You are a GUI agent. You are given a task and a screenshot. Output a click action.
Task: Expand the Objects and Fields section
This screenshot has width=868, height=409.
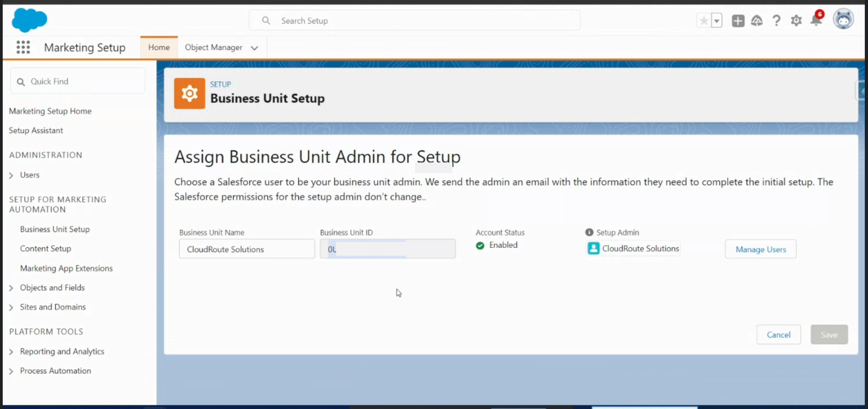tap(11, 288)
